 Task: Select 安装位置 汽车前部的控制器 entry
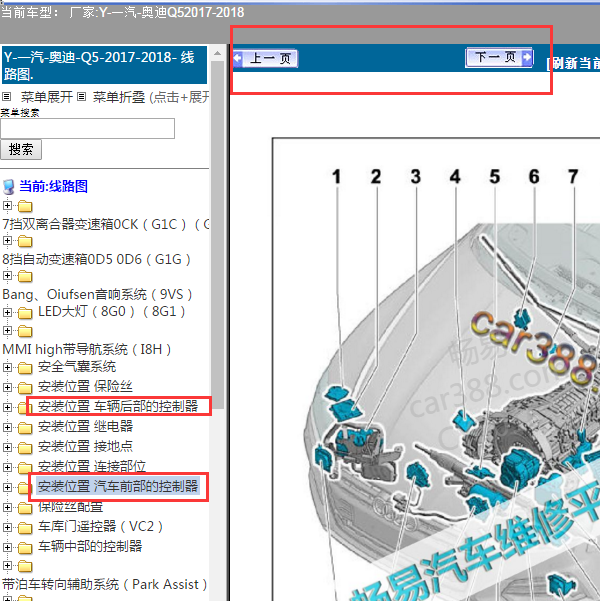(x=118, y=486)
